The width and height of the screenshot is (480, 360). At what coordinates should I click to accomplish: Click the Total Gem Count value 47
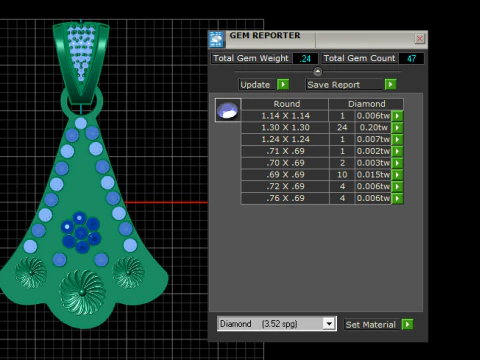(x=411, y=58)
